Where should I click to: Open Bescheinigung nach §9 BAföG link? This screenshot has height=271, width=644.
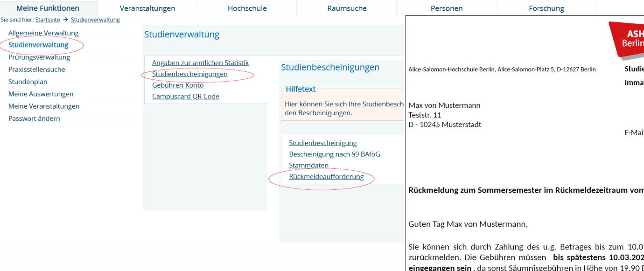pos(334,154)
